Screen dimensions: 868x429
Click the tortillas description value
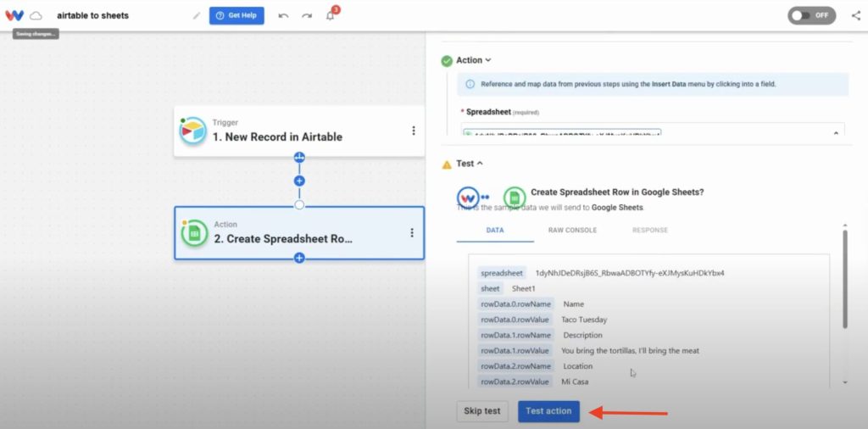click(630, 350)
